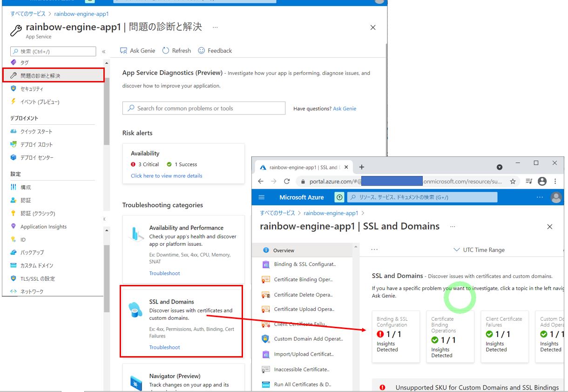This screenshot has width=568, height=392.
Task: Click the バックアップ cloud icon
Action: [13, 252]
